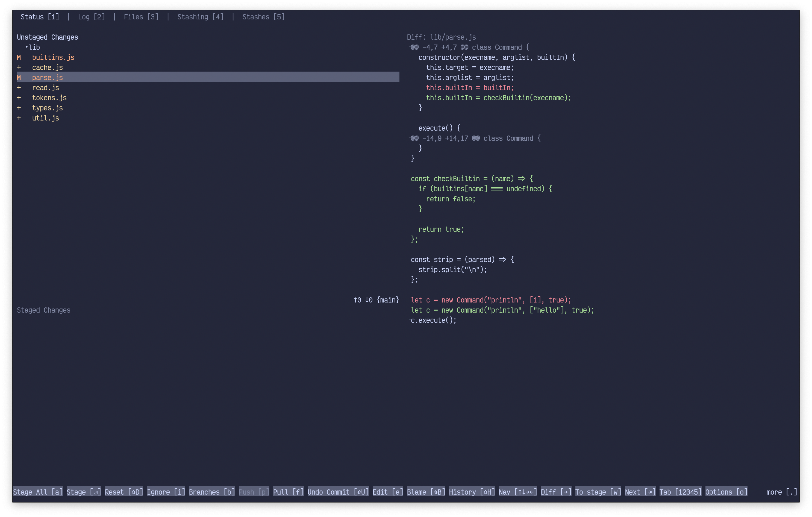Open Options [o] in command bar
This screenshot has height=517, width=812.
pyautogui.click(x=726, y=492)
